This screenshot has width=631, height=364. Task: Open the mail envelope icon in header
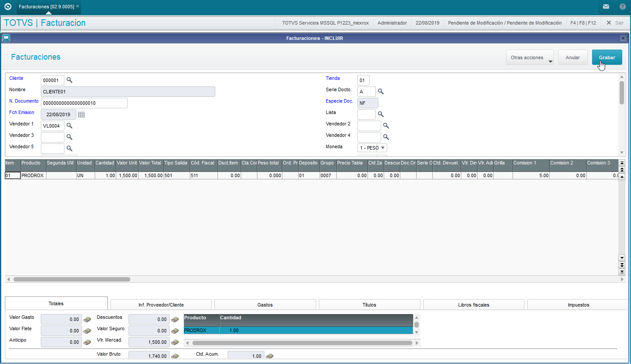tap(606, 7)
